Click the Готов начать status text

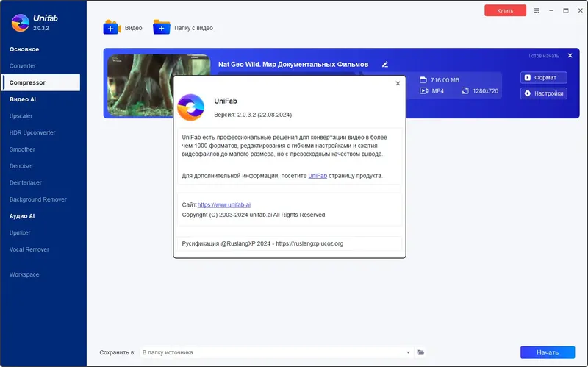pyautogui.click(x=544, y=56)
